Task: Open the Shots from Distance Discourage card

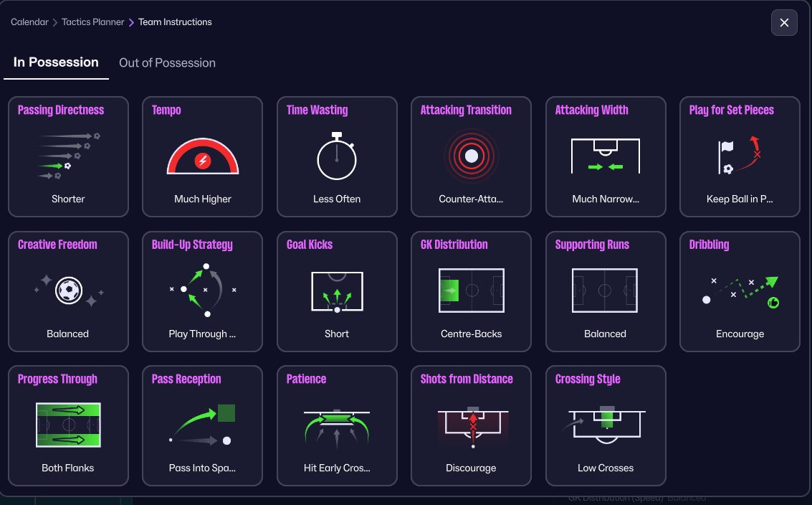Action: [x=472, y=425]
